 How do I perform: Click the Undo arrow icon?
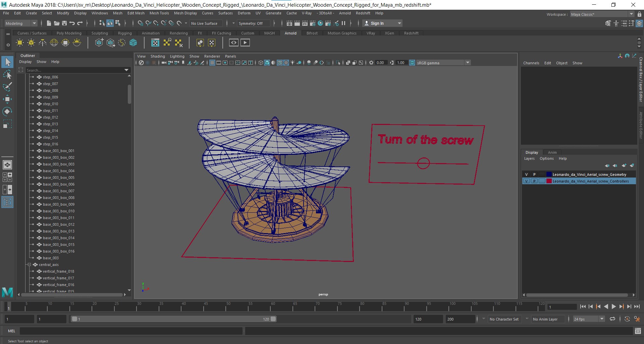click(72, 23)
